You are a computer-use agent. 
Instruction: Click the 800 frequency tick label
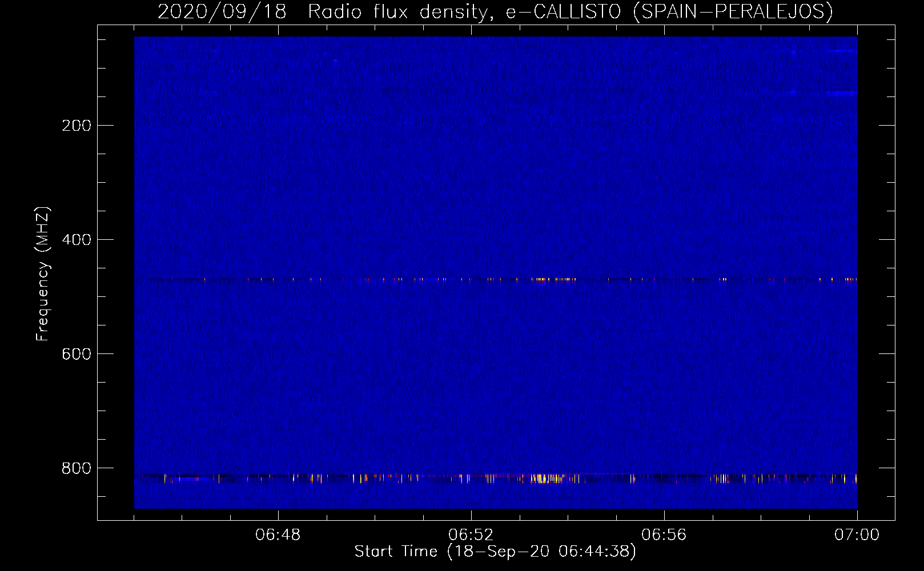[77, 468]
